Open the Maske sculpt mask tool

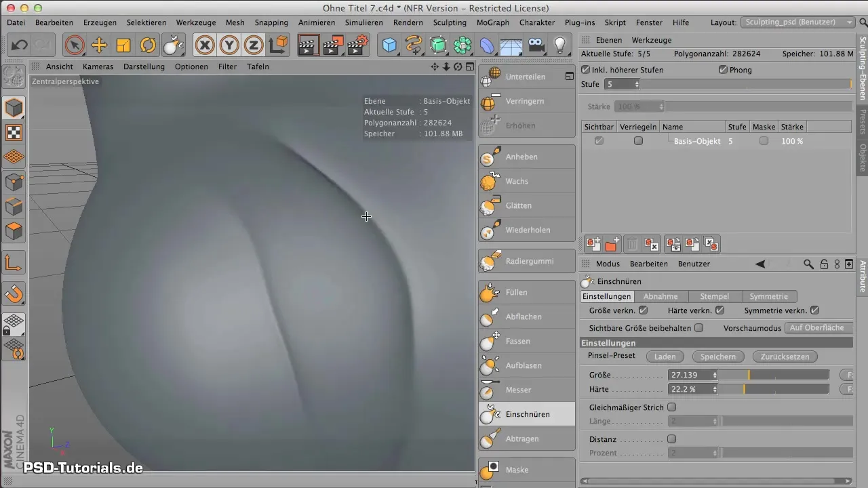526,470
